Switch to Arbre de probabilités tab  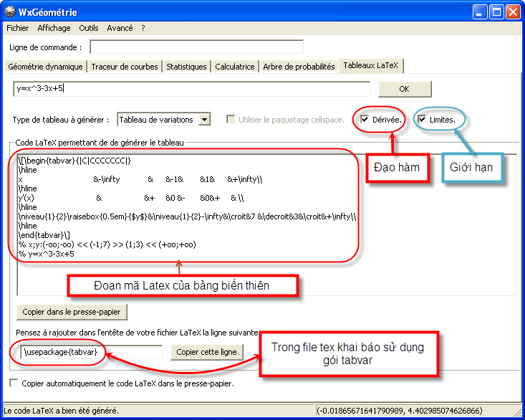click(x=299, y=67)
